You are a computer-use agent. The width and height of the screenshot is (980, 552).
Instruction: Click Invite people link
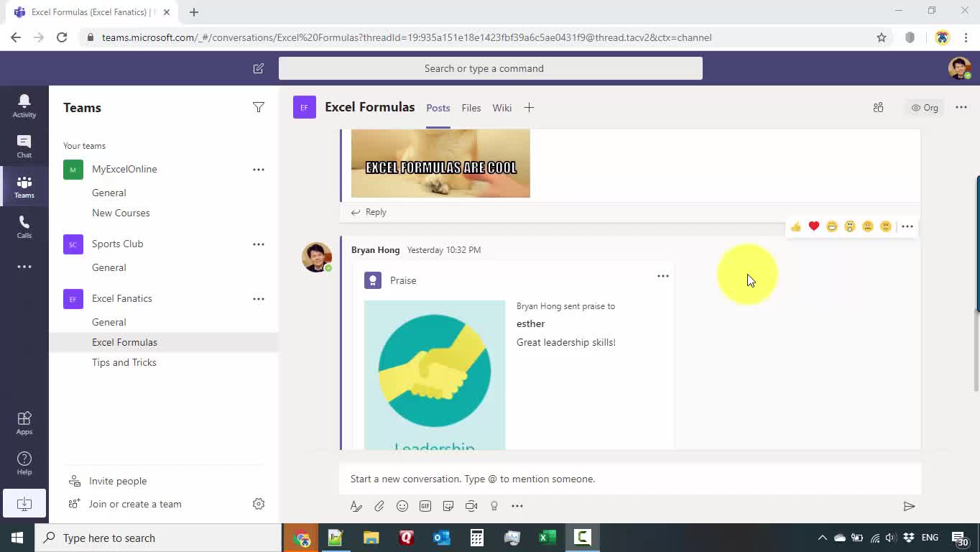(x=117, y=481)
